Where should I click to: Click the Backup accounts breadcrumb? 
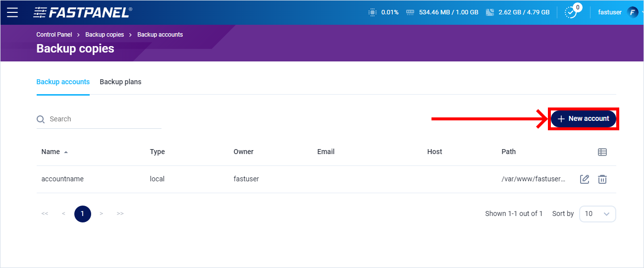160,35
